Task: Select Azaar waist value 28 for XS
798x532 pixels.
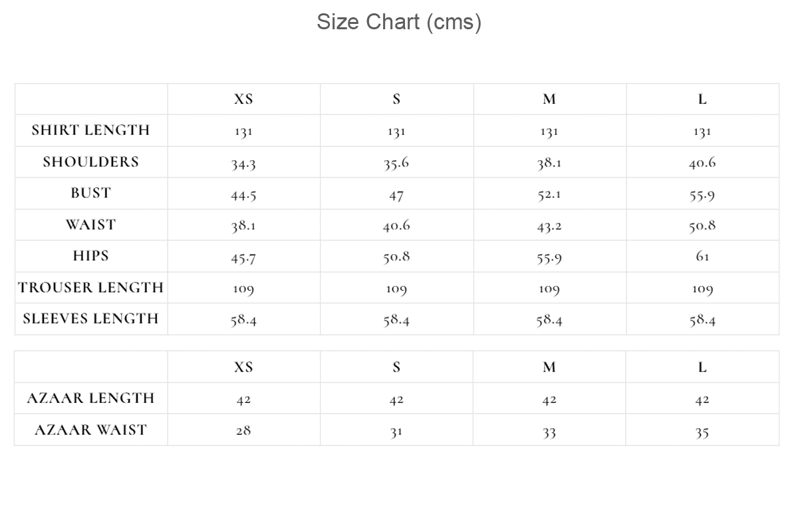Action: (243, 431)
